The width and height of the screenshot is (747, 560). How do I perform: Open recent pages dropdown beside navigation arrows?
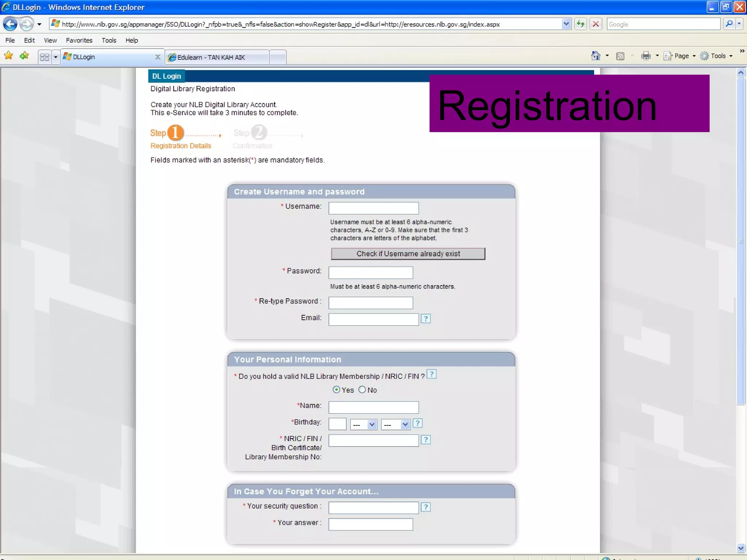(x=39, y=24)
